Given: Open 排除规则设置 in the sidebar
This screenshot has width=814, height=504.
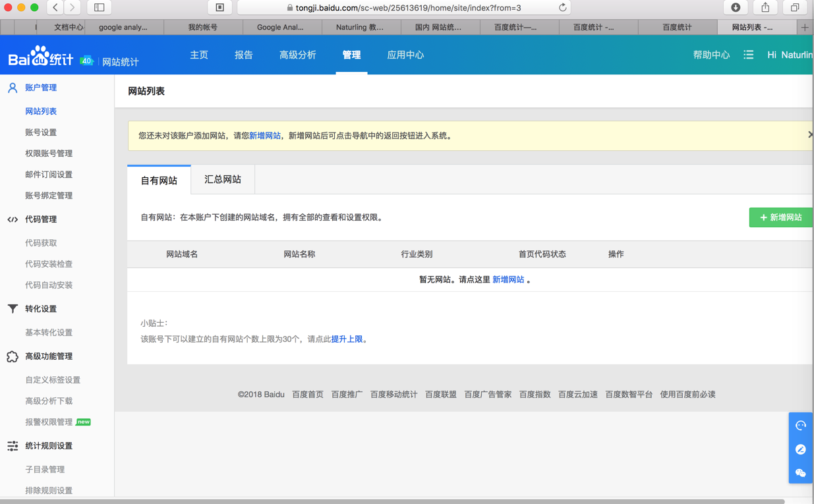Looking at the screenshot, I should tap(49, 491).
